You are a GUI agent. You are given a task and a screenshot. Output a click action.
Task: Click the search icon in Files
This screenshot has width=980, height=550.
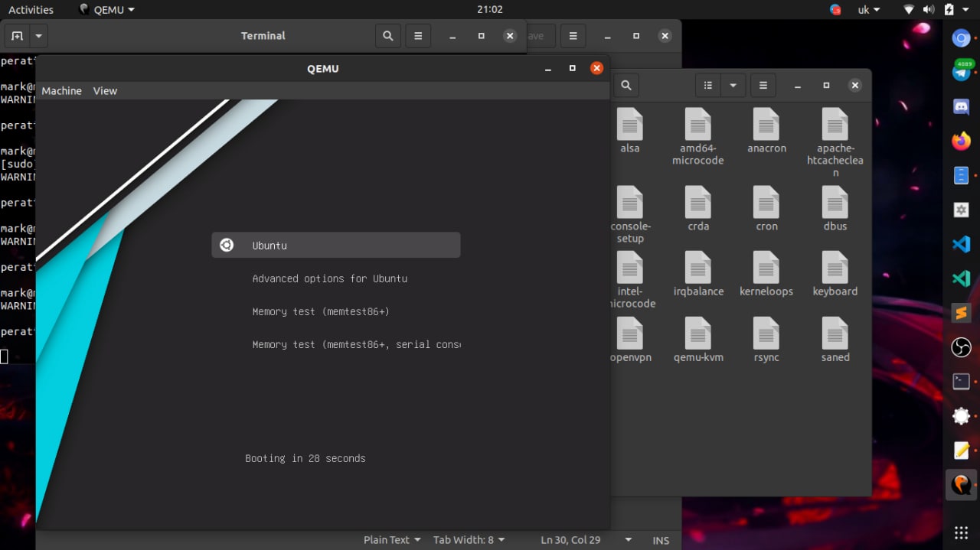626,85
